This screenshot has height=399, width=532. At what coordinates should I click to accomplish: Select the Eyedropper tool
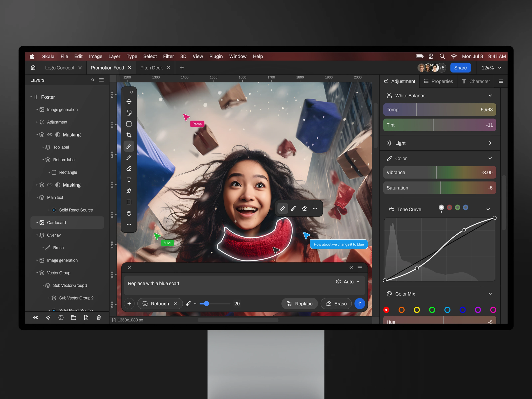[129, 157]
